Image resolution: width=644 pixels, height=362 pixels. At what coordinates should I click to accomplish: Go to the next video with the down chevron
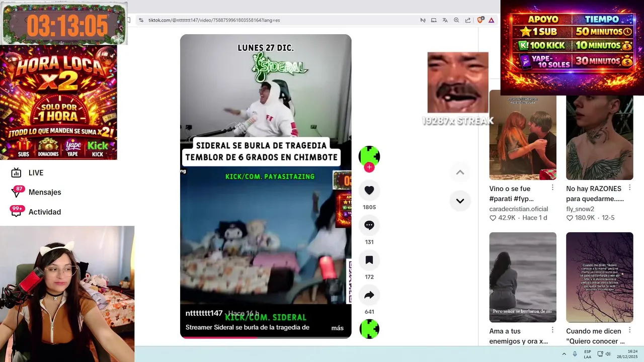(460, 201)
